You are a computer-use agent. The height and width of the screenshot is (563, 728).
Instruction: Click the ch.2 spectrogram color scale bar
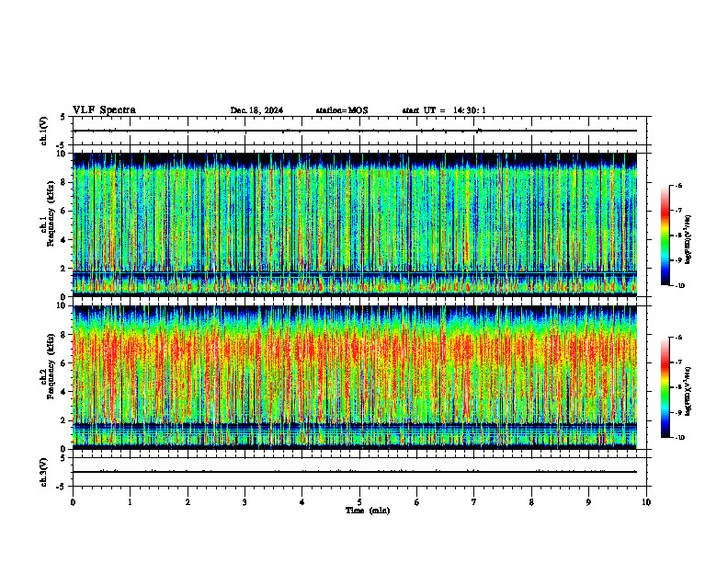pos(665,387)
